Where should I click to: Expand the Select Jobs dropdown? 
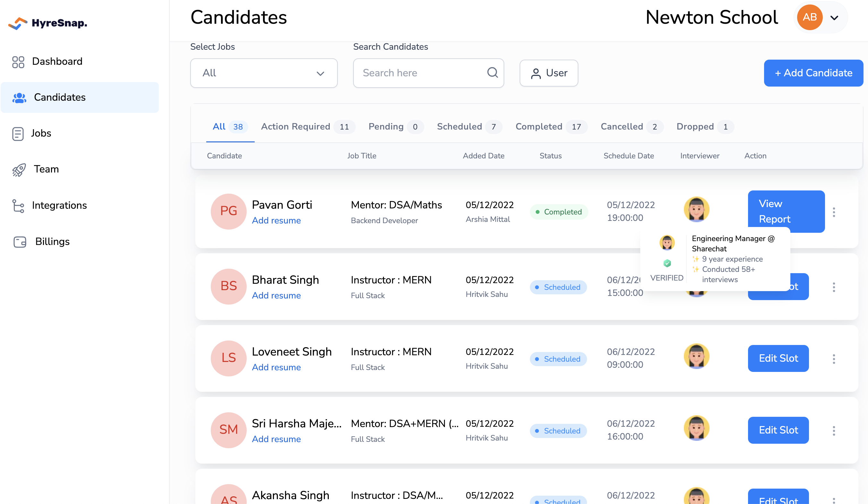263,73
